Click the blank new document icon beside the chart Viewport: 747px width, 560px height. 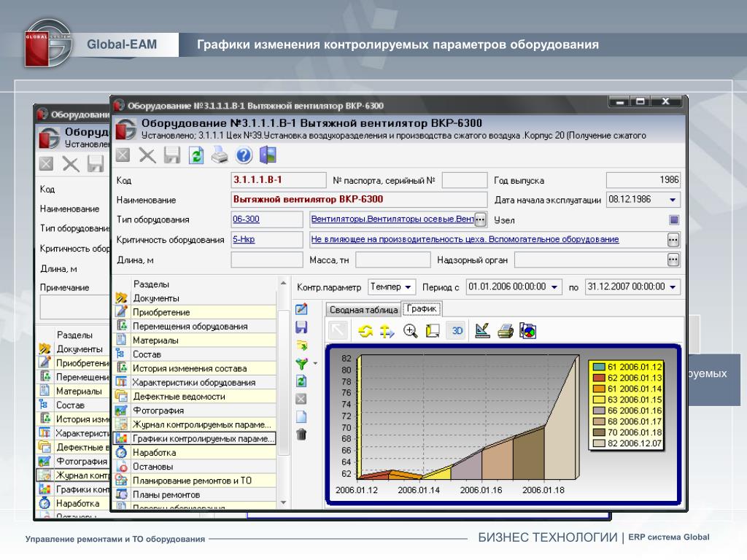click(301, 416)
